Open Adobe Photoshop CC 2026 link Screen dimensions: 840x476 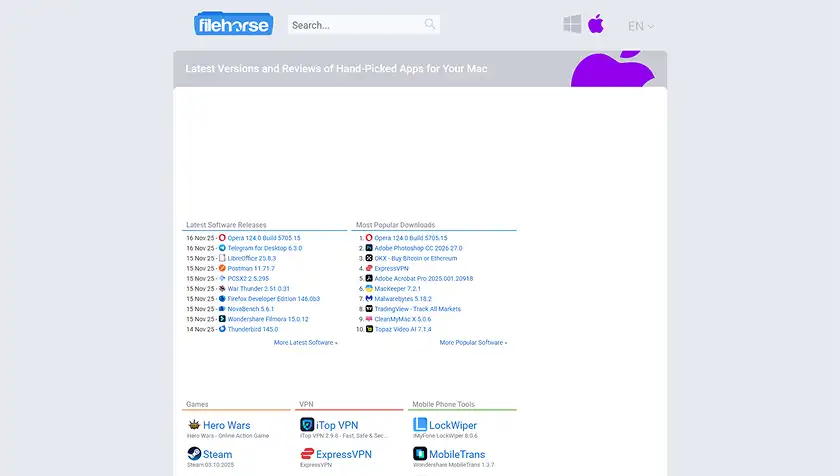(418, 248)
